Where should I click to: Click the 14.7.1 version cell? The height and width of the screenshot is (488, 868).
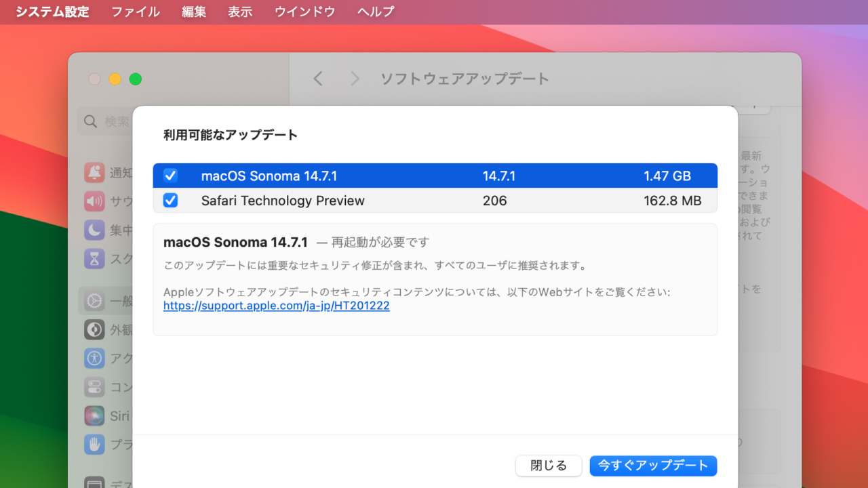pyautogui.click(x=499, y=176)
